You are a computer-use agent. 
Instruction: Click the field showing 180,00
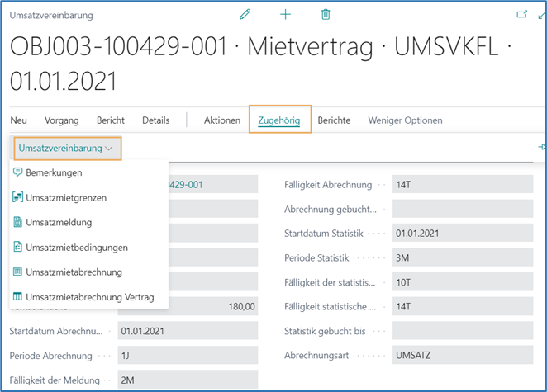tap(213, 306)
